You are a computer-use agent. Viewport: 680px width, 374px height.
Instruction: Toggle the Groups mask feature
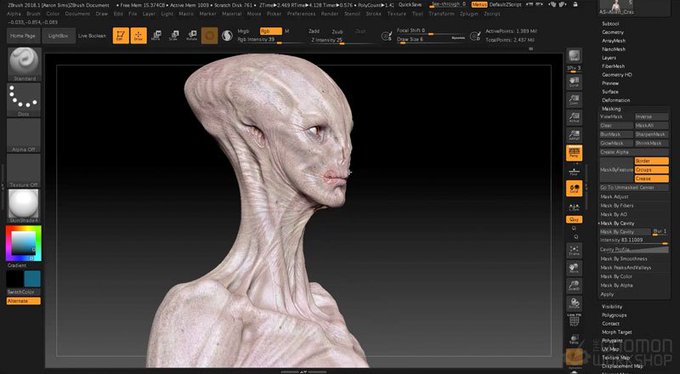pos(651,170)
